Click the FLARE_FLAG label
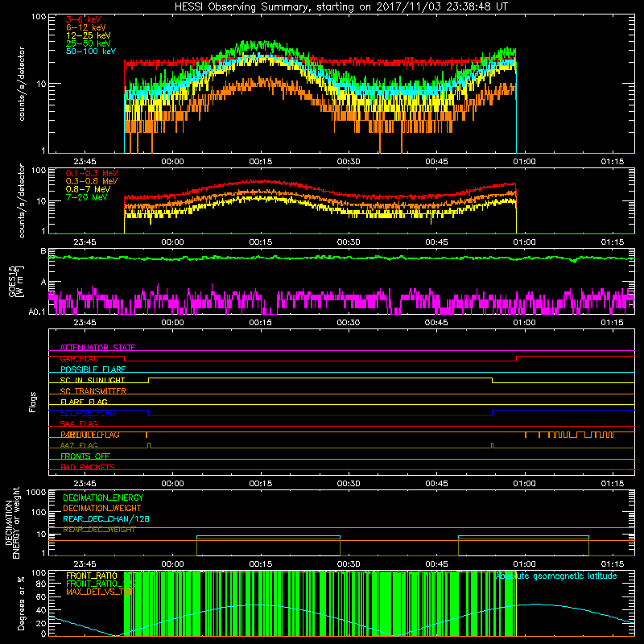Image resolution: width=644 pixels, height=644 pixels. coord(84,402)
